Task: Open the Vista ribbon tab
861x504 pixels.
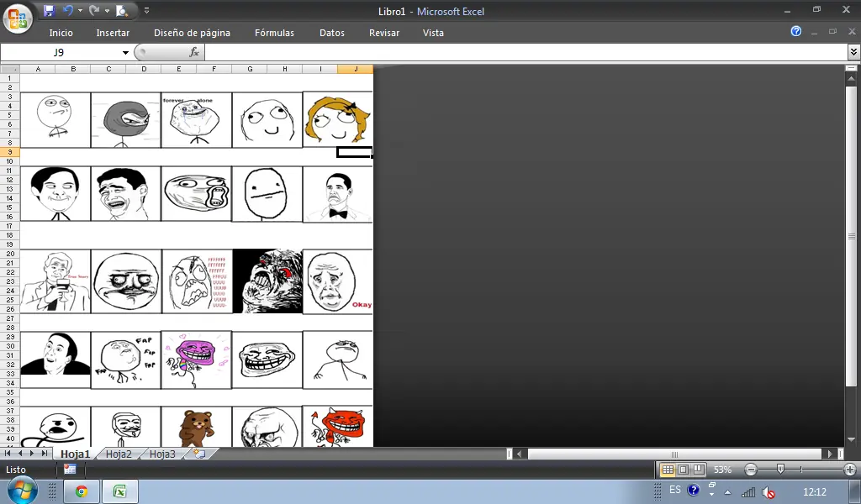Action: coord(433,33)
